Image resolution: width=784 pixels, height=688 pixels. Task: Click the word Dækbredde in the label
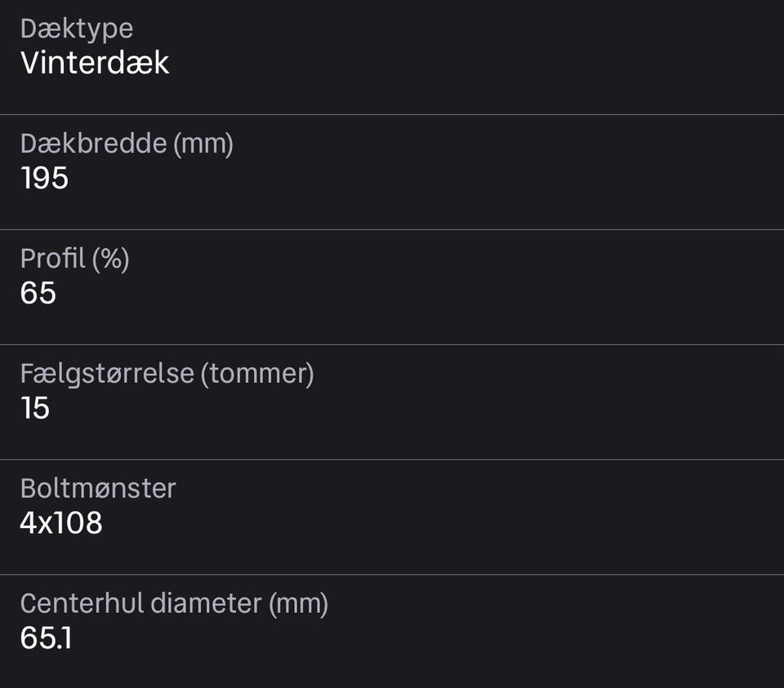[92, 144]
